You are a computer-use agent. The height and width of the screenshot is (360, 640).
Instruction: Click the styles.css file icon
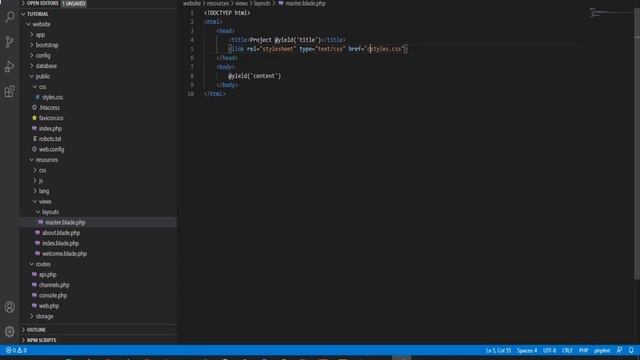[38, 97]
